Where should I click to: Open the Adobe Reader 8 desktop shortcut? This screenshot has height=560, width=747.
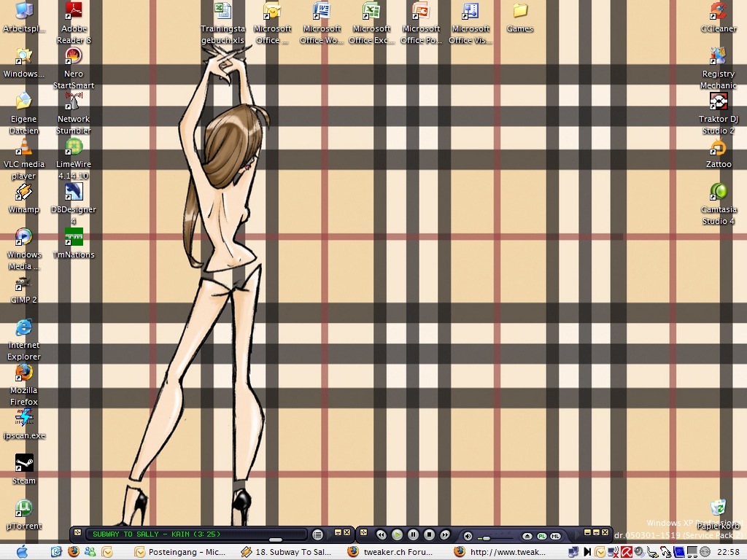coord(74,12)
